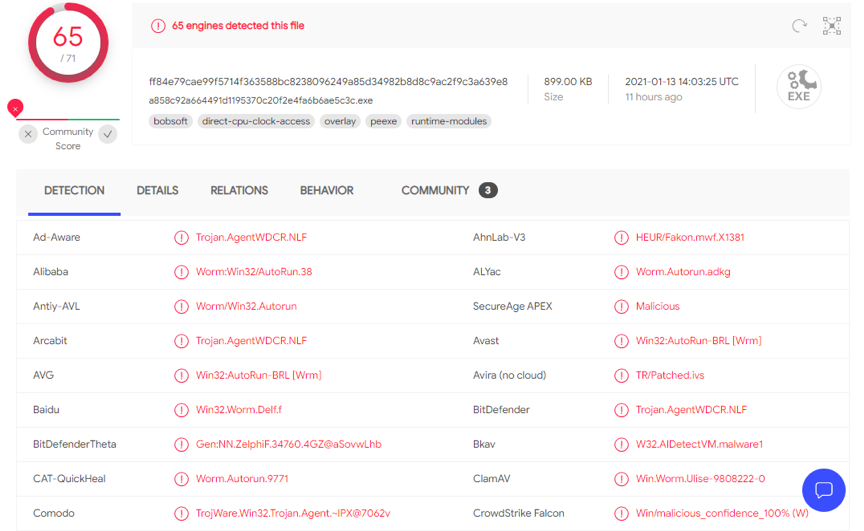Select the Detection tab

click(x=74, y=191)
